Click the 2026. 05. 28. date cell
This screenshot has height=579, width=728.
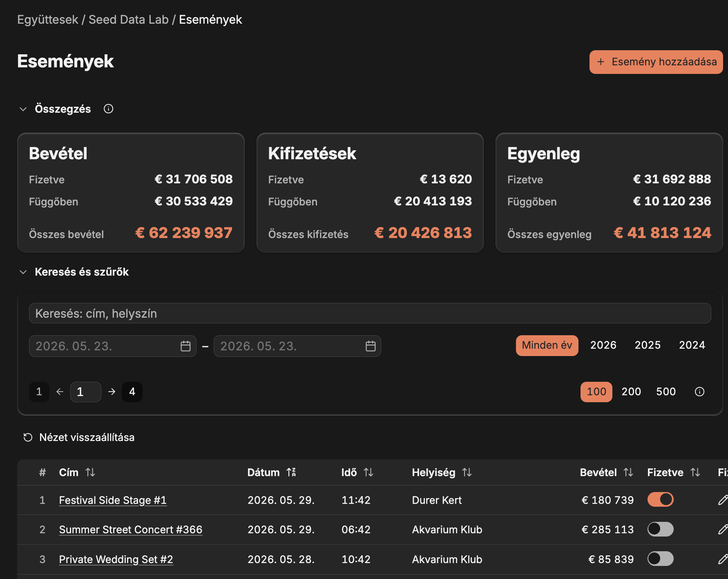[281, 559]
